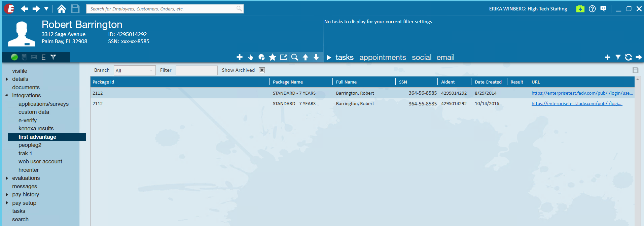
Task: Click the Enterprise E logo icon
Action: tap(9, 9)
